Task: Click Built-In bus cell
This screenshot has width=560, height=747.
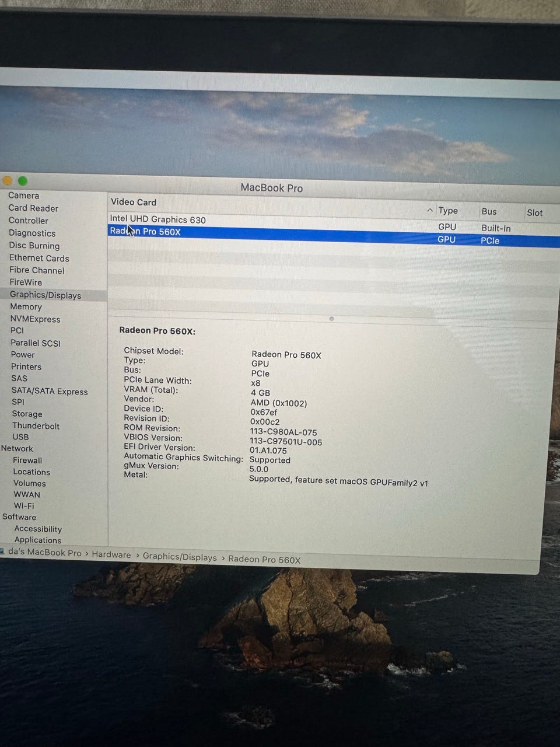Action: [x=496, y=228]
